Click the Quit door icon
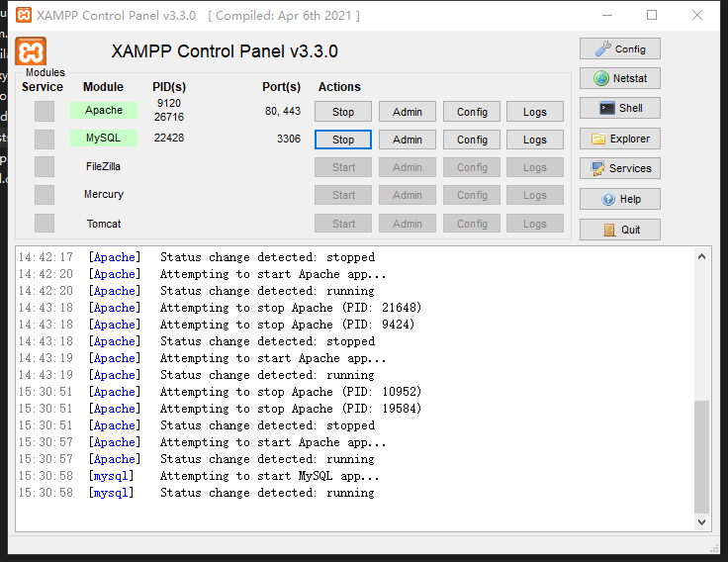 click(x=609, y=230)
